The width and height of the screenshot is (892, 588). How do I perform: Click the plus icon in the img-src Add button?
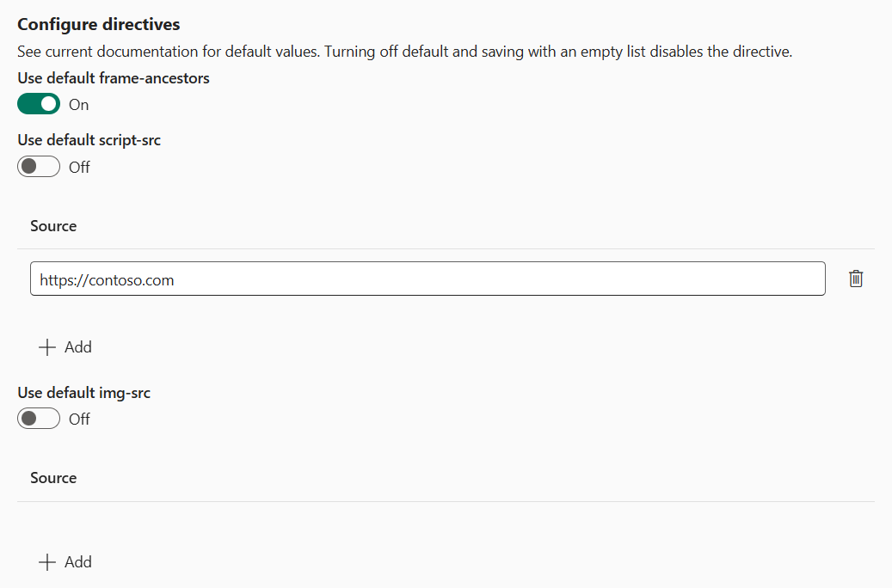[47, 561]
